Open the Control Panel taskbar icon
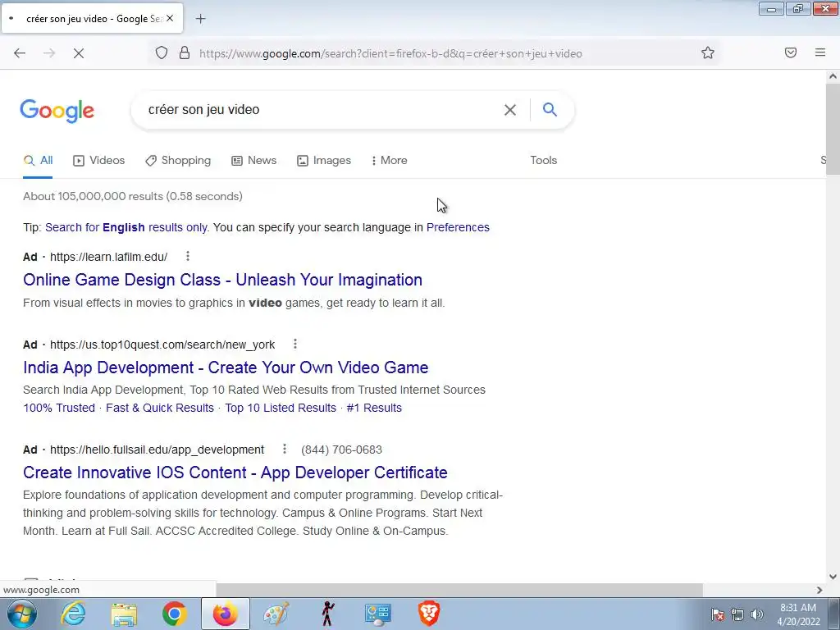This screenshot has width=840, height=630. coord(377,614)
